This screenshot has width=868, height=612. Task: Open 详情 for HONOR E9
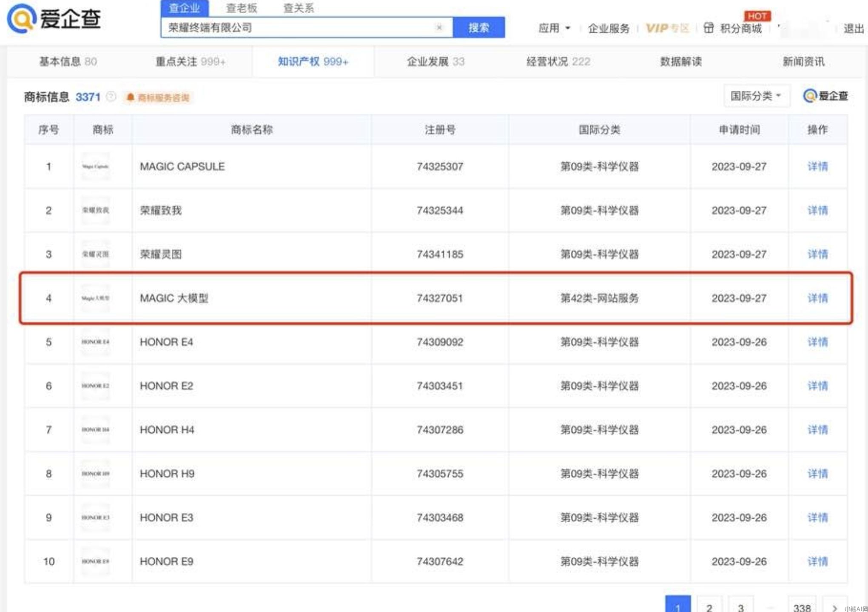point(817,561)
